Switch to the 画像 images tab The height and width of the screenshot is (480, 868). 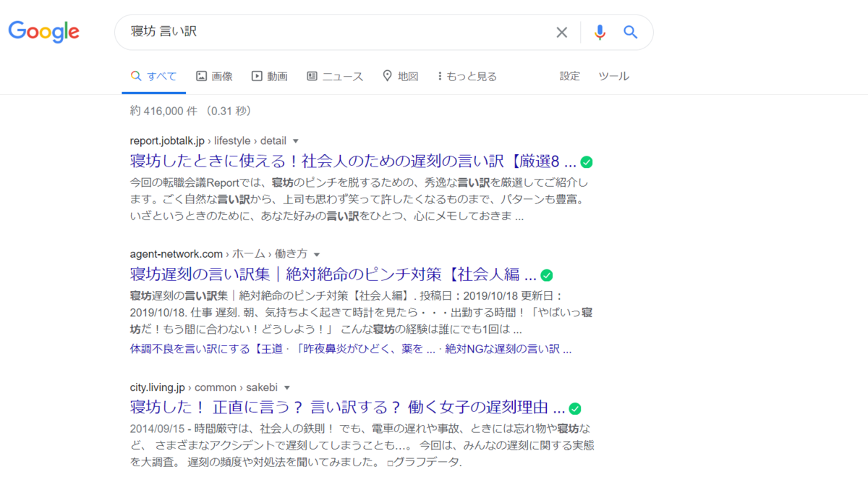[214, 76]
